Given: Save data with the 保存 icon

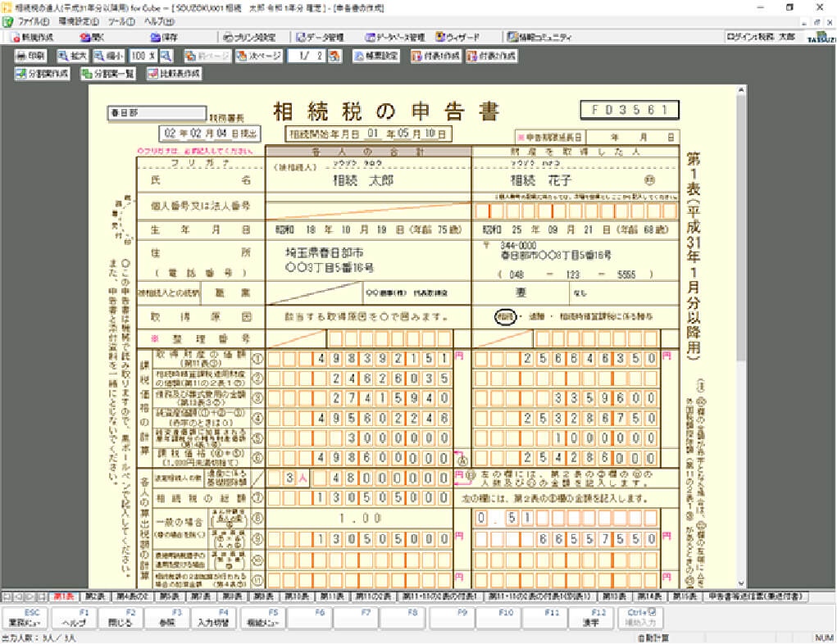Looking at the screenshot, I should coord(163,37).
